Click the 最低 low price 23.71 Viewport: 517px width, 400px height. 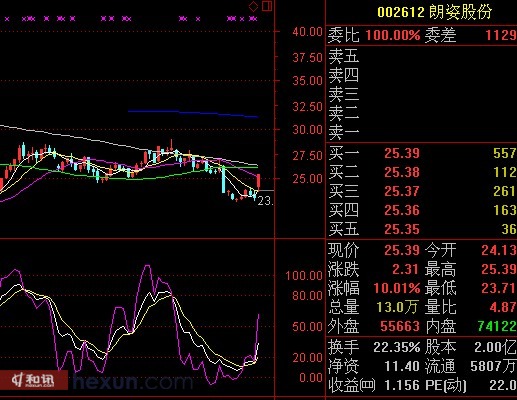pyautogui.click(x=499, y=288)
